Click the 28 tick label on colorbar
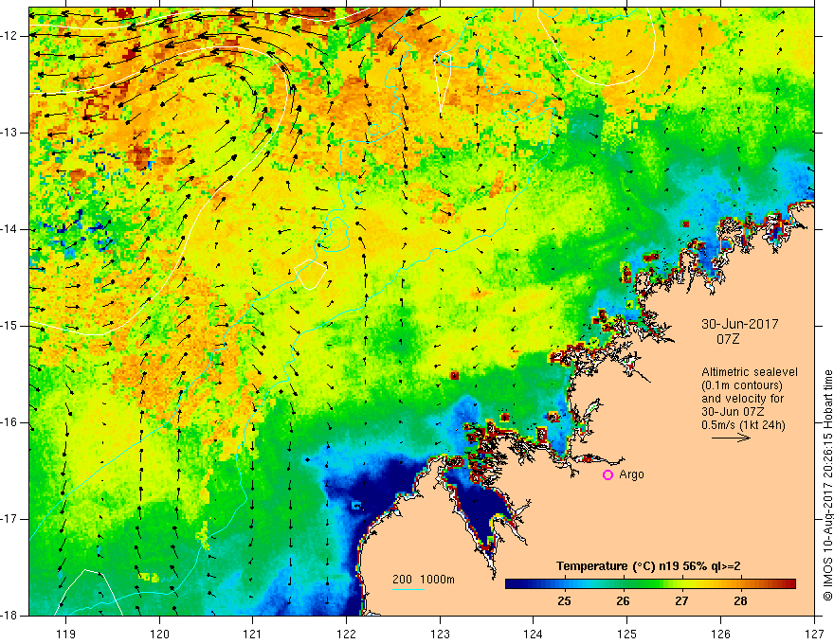 click(x=740, y=601)
